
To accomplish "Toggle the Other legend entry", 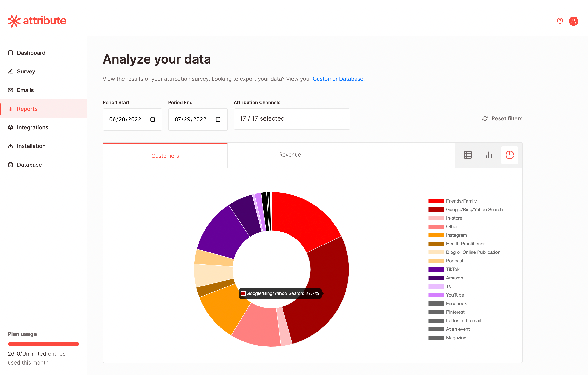I will click(443, 226).
